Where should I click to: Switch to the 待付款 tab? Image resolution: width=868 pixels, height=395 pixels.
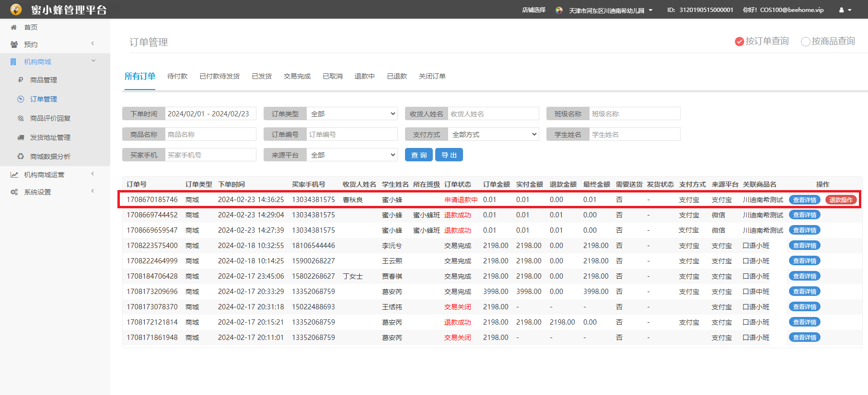point(177,76)
